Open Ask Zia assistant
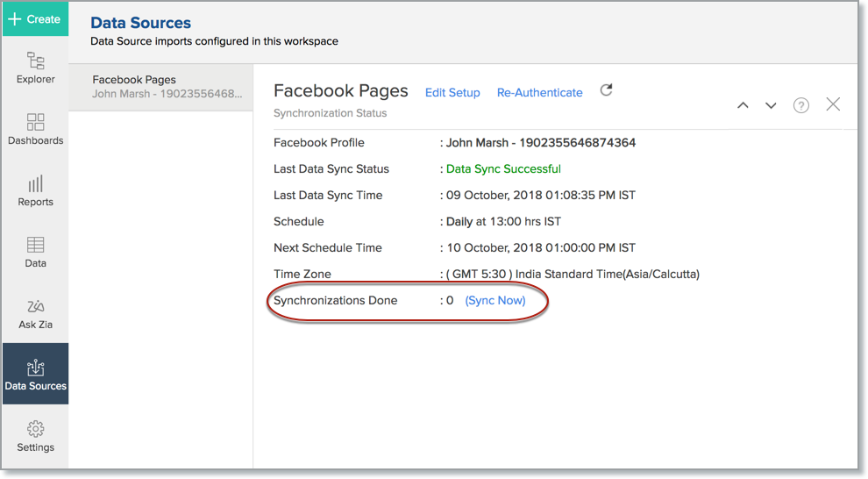 coord(35,313)
